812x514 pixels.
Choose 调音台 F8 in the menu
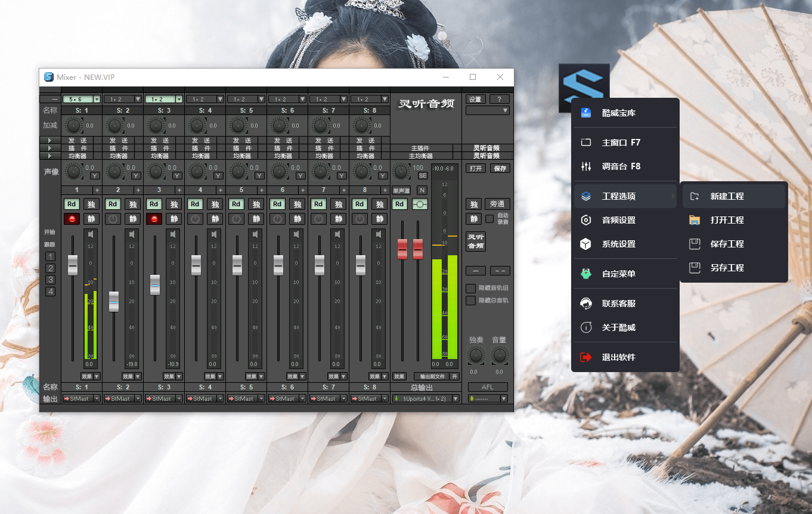(621, 166)
